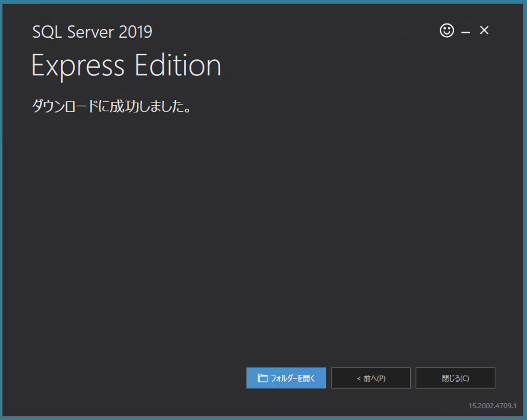
Task: Select the ダウンロードに成功しました。 message text
Action: (112, 106)
